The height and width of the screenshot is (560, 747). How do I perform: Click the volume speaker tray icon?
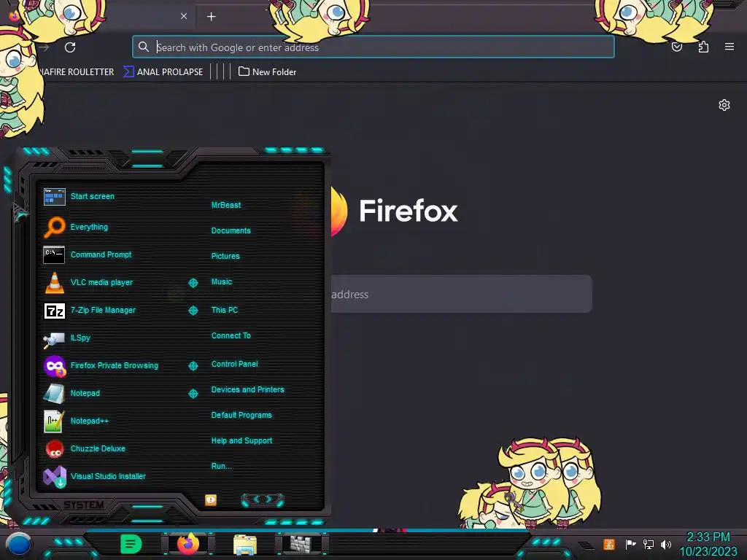tap(666, 544)
